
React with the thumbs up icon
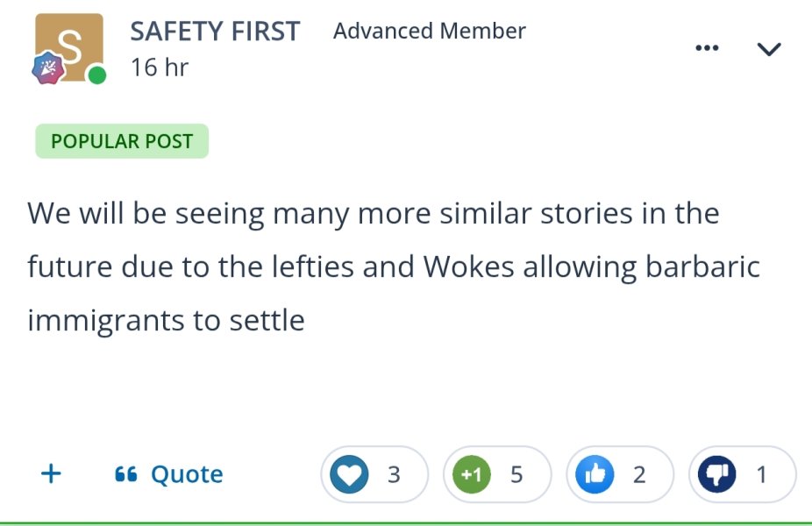[x=595, y=474]
